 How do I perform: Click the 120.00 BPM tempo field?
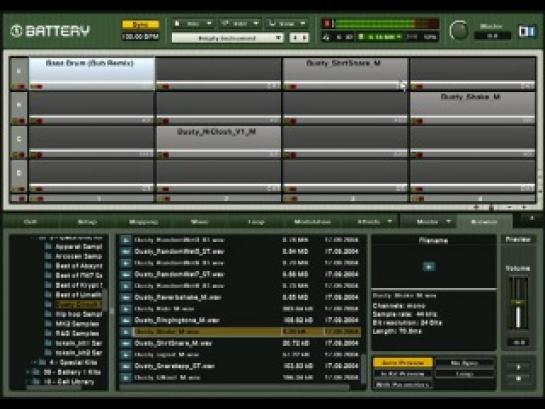(x=141, y=36)
